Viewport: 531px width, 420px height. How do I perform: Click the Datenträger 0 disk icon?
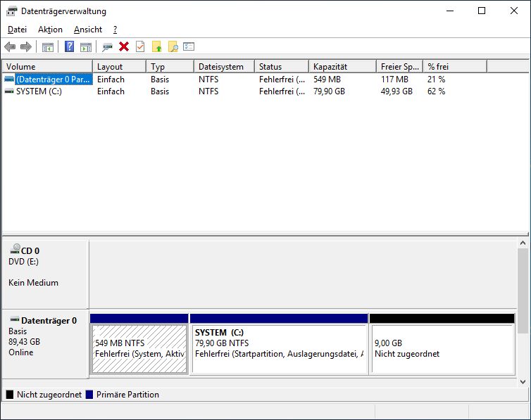pos(15,319)
